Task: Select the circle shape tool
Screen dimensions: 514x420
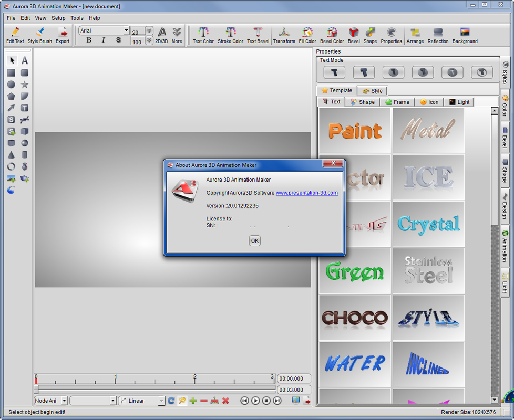Action: pos(11,85)
